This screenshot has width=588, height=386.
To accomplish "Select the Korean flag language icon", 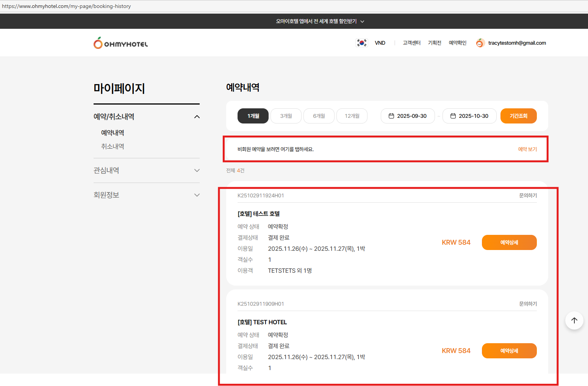I will click(x=362, y=43).
